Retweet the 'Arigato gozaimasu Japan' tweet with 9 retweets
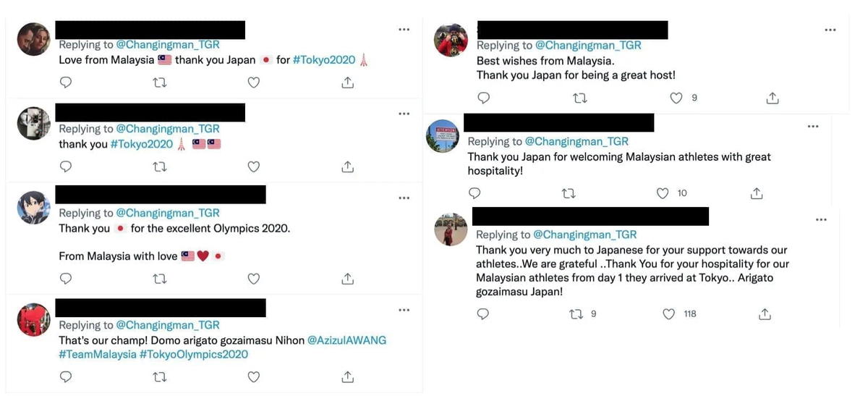This screenshot has height=396, width=868. point(576,314)
